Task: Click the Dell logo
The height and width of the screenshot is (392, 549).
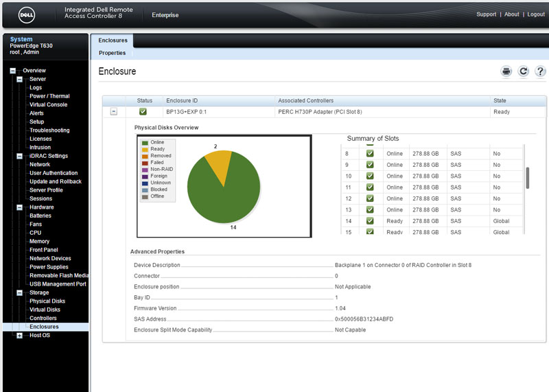Action: [x=25, y=14]
